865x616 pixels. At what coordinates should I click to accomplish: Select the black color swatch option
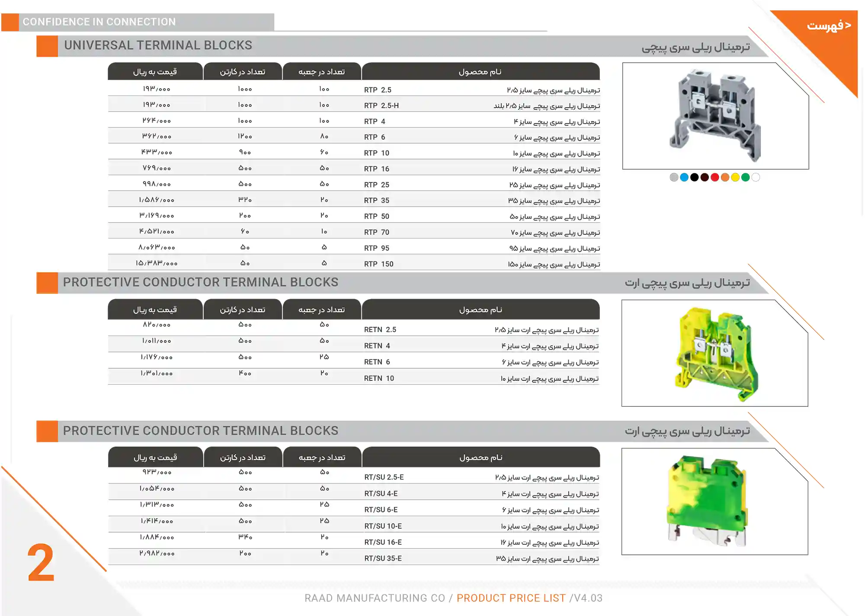tap(695, 177)
